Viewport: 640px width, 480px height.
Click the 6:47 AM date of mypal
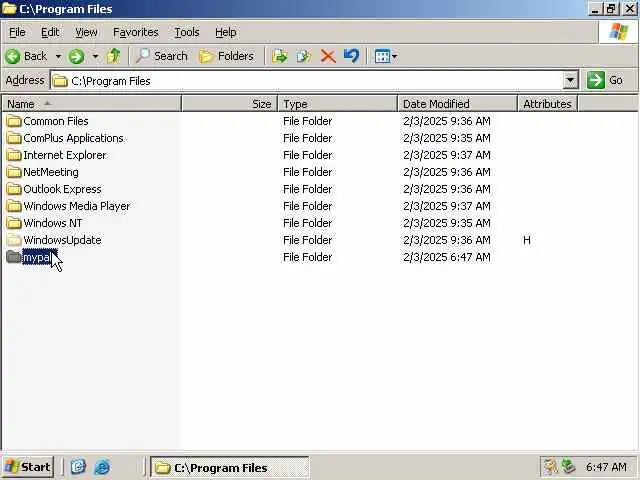[447, 257]
